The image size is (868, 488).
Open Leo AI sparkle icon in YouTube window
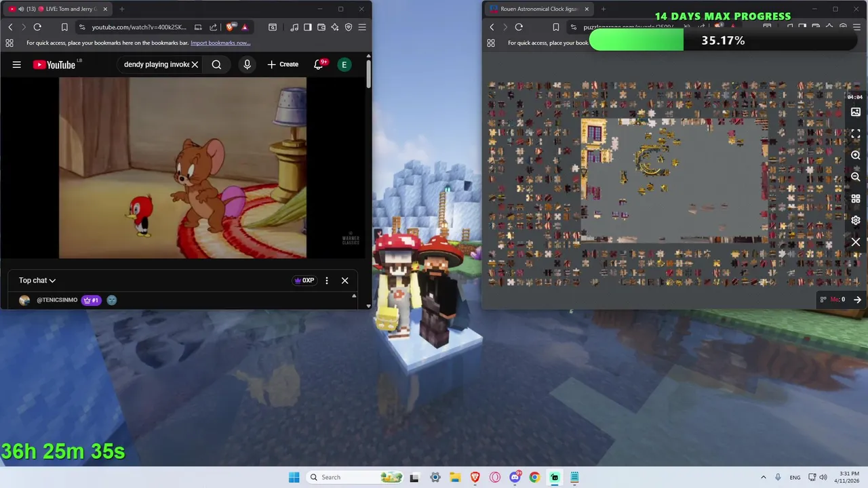pyautogui.click(x=335, y=27)
